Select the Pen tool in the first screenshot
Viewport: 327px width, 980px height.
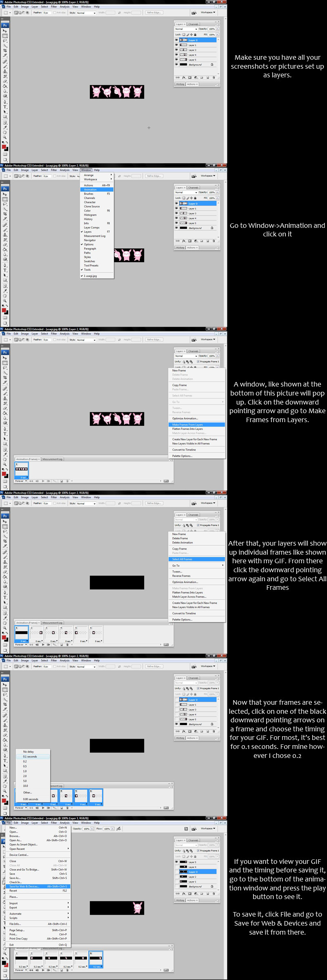tap(5, 101)
